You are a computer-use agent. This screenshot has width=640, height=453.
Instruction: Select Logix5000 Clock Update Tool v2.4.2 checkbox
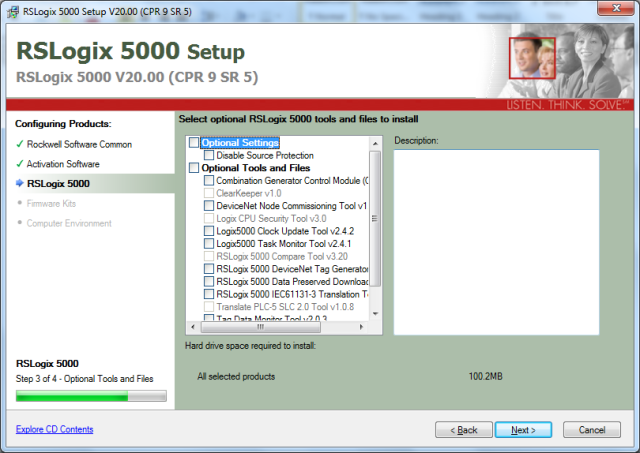pyautogui.click(x=209, y=231)
